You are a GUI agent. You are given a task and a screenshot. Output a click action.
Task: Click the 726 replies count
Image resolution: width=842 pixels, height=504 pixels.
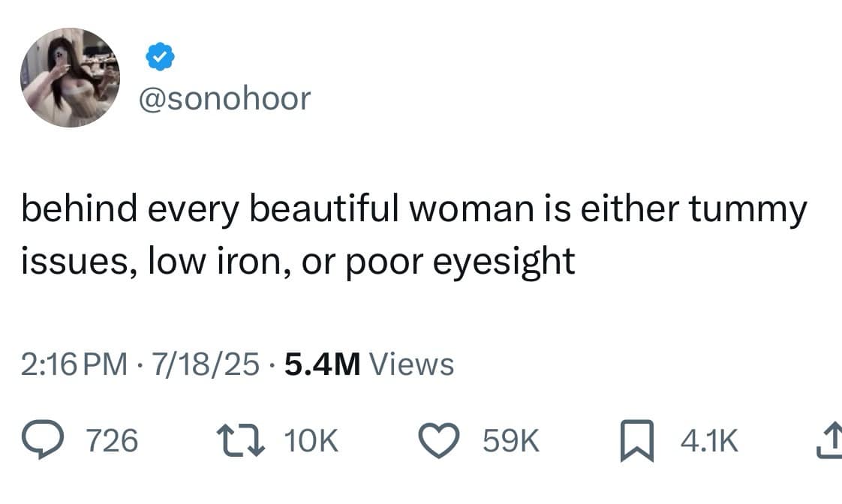click(x=113, y=440)
